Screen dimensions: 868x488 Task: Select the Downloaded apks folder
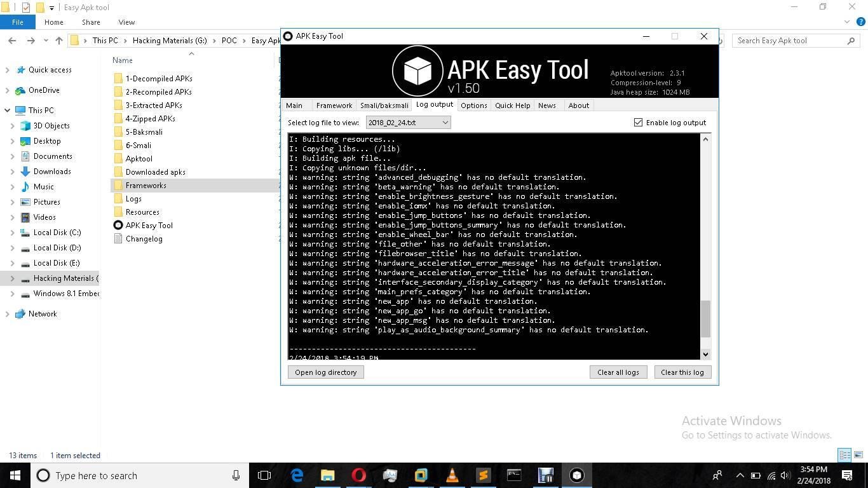[155, 172]
